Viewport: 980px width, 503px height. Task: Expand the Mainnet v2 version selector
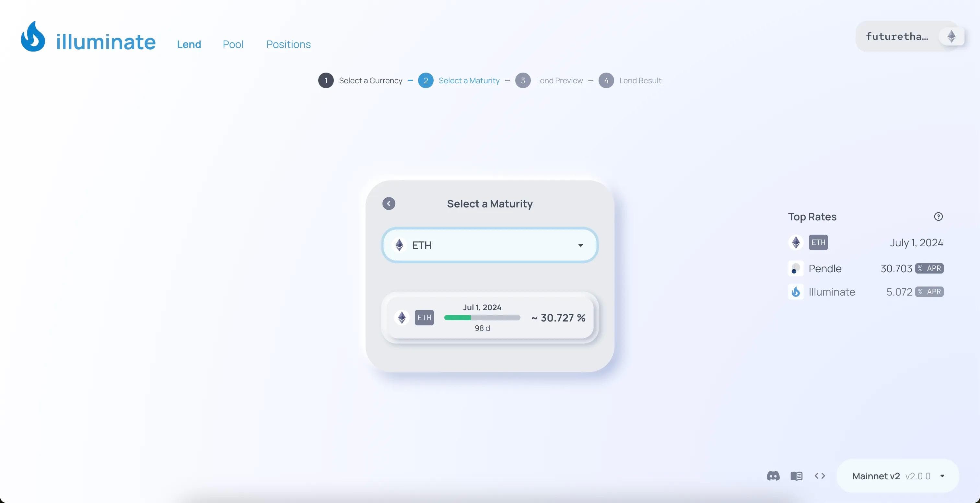pyautogui.click(x=943, y=476)
